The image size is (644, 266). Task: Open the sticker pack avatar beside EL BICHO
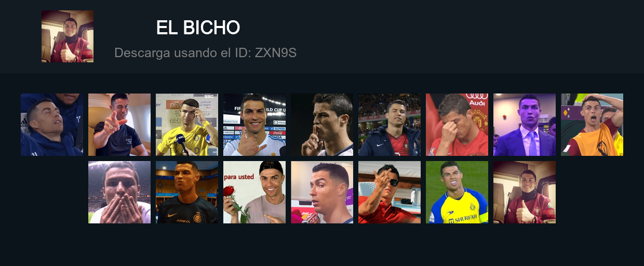[68, 36]
